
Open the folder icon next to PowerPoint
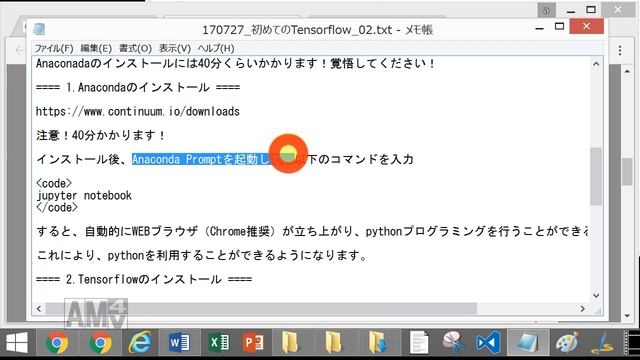290,343
